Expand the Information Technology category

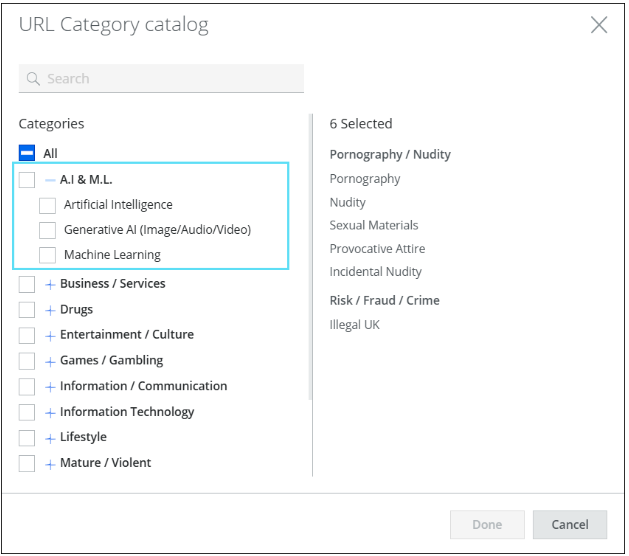50,412
